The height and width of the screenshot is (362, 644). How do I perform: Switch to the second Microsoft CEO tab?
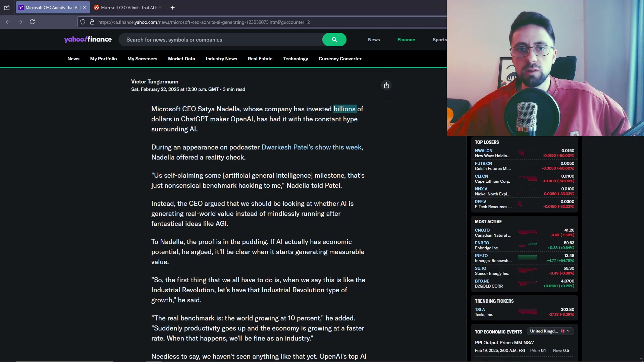(x=127, y=7)
